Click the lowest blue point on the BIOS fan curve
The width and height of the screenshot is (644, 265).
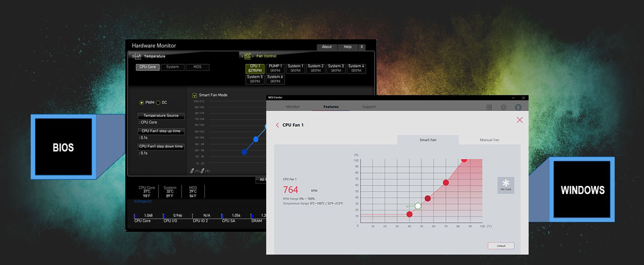245,152
